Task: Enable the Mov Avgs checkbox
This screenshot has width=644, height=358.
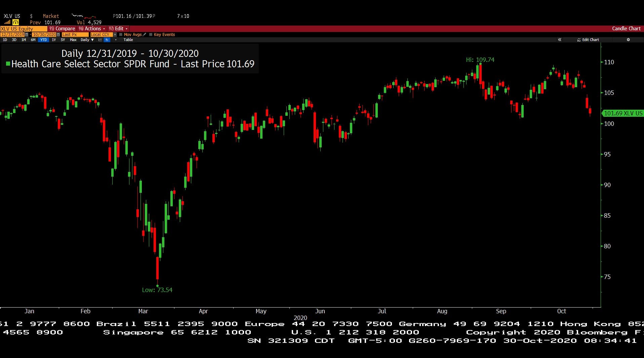Action: pos(121,35)
